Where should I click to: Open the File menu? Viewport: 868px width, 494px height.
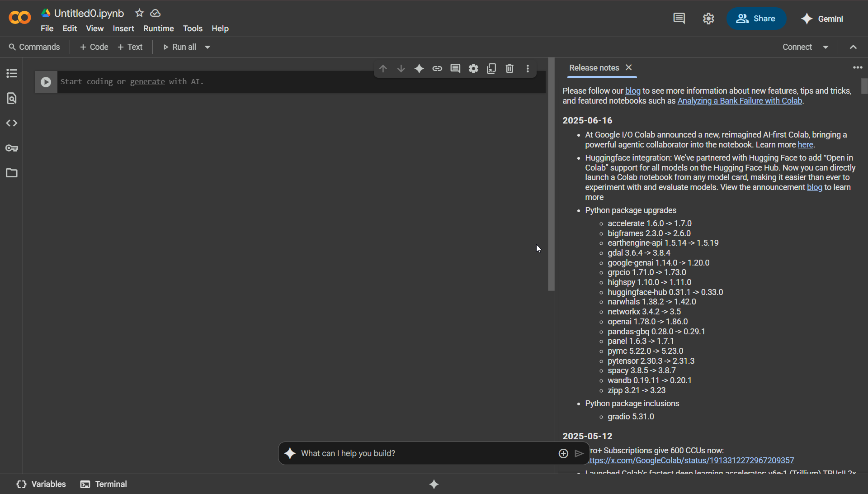coord(47,28)
